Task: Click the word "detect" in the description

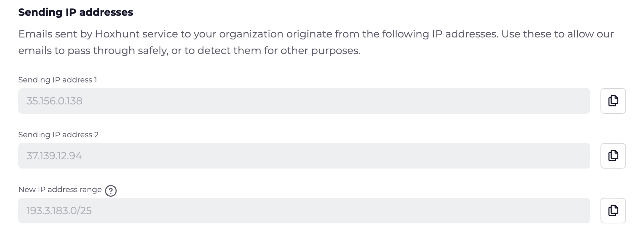Action: click(x=214, y=51)
